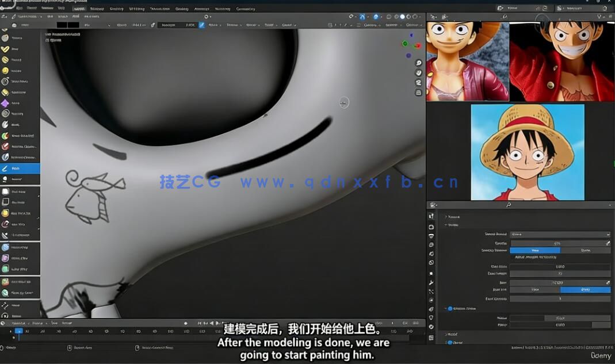Open the falloff type dropdown in Properties
This screenshot has height=364, width=615.
coord(559,234)
